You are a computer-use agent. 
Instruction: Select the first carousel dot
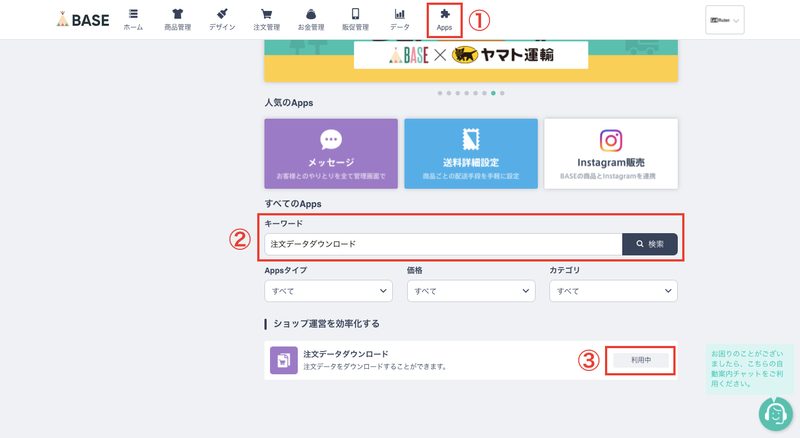tap(440, 93)
